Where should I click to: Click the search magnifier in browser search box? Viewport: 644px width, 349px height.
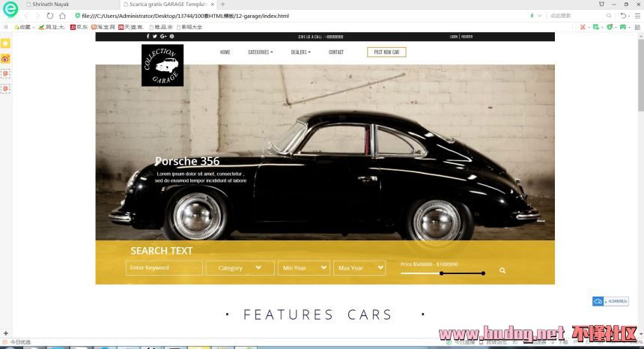[x=609, y=16]
